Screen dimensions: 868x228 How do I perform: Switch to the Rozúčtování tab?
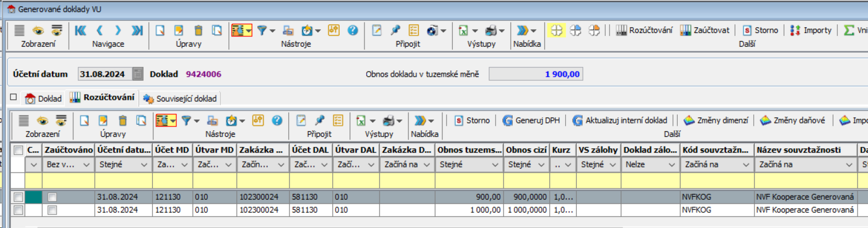point(102,98)
